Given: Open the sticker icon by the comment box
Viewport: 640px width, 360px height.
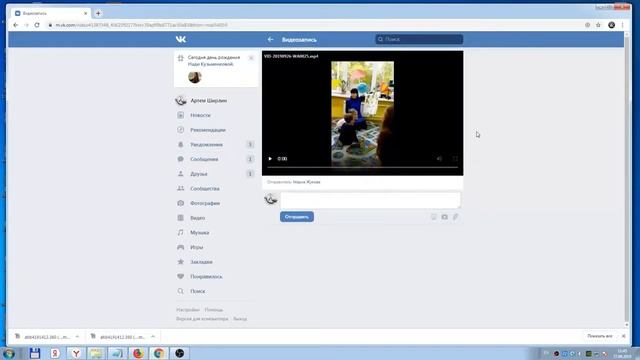Looking at the screenshot, I should coord(433,217).
